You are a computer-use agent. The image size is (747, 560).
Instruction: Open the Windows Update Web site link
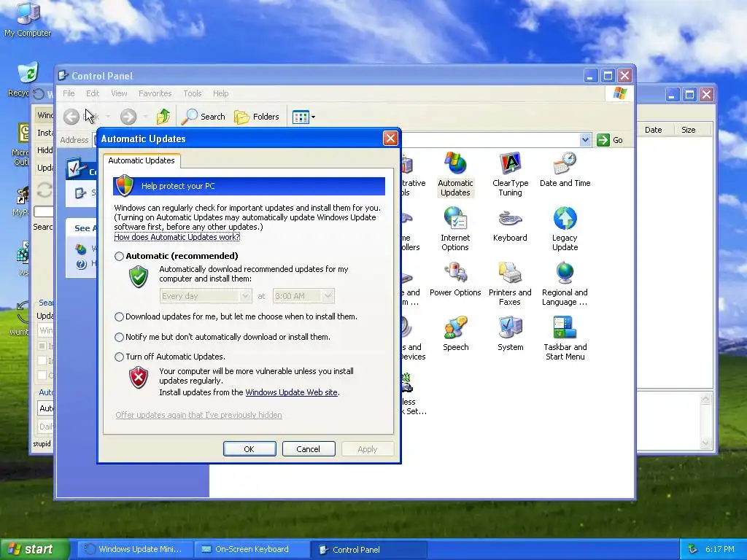tap(291, 392)
